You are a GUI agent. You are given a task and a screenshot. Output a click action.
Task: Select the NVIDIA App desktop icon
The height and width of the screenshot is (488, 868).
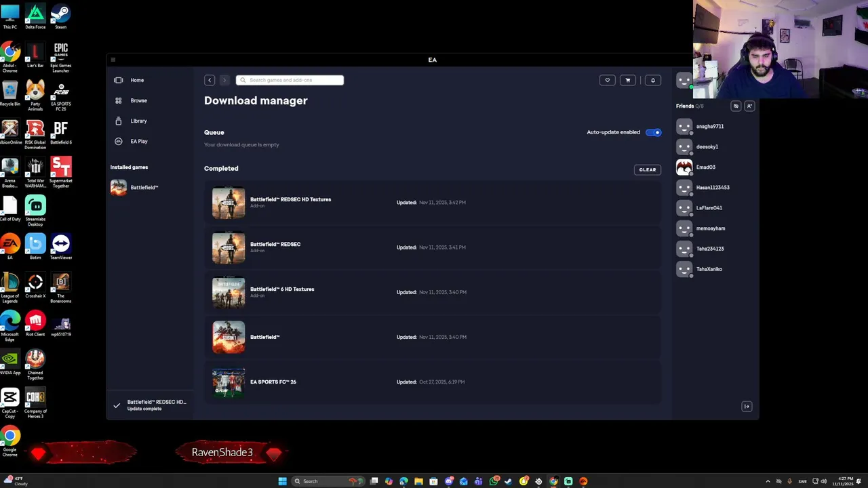(9, 363)
